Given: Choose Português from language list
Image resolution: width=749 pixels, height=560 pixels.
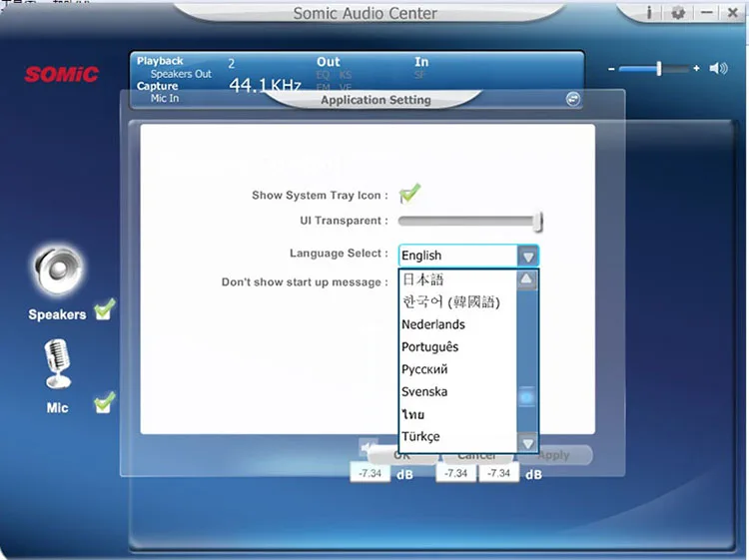Looking at the screenshot, I should [x=458, y=346].
